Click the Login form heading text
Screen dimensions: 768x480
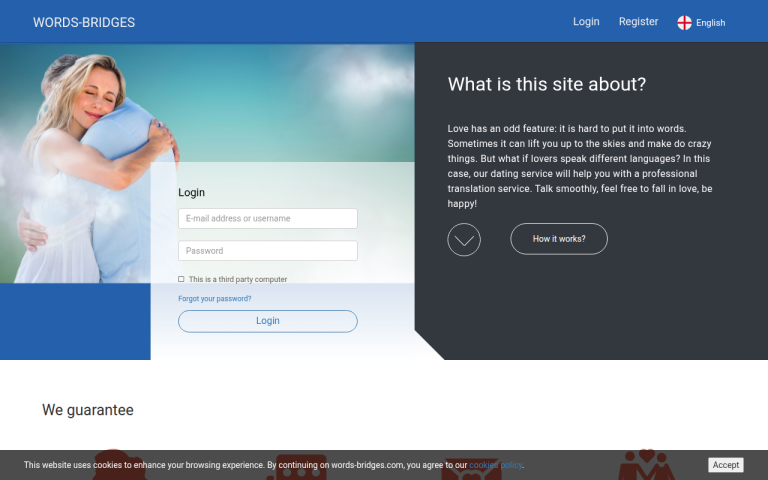pyautogui.click(x=192, y=192)
